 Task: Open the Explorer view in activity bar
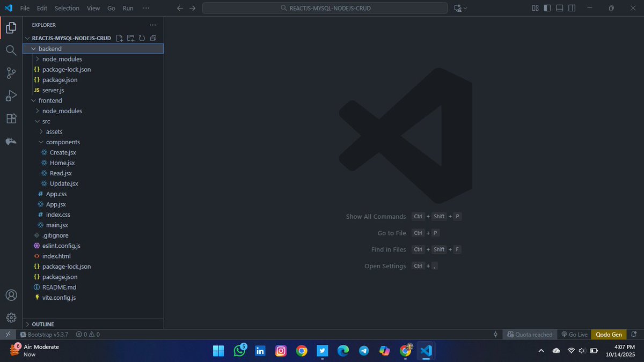click(11, 28)
